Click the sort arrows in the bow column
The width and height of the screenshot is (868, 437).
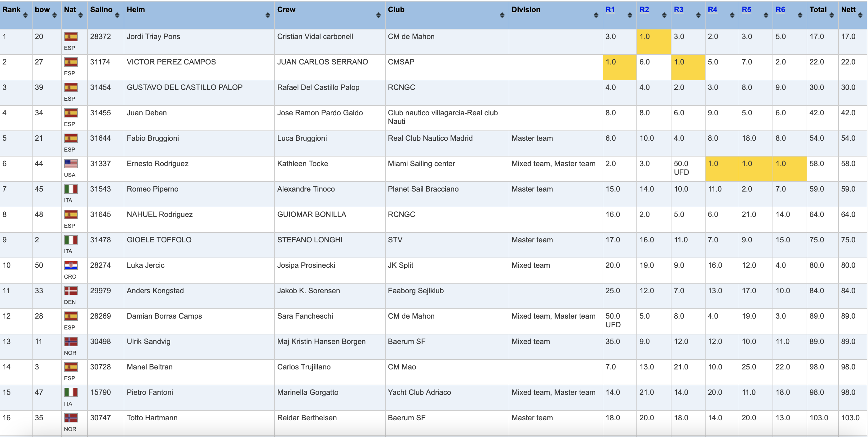pos(55,15)
